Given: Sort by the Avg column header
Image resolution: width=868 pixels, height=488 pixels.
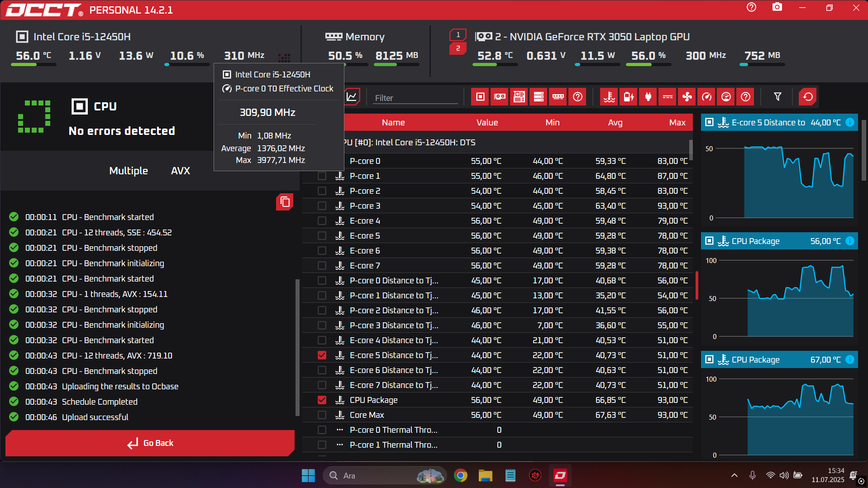Looking at the screenshot, I should [x=615, y=123].
